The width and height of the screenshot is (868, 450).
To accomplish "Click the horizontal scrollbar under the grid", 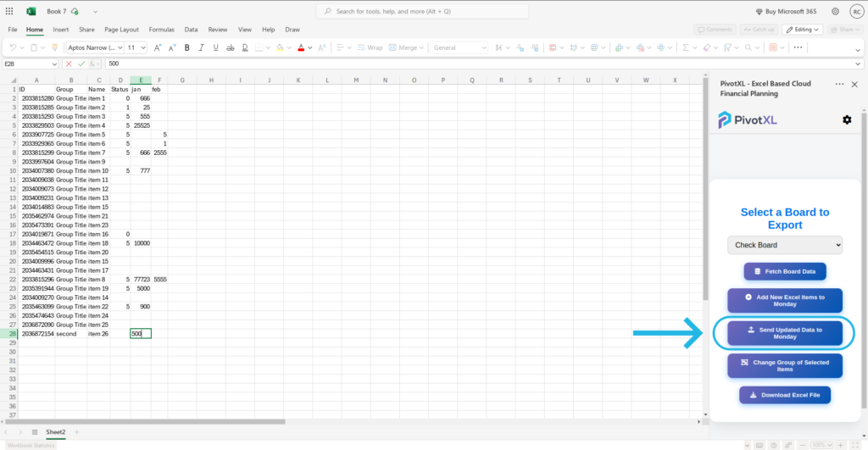I will (145, 422).
